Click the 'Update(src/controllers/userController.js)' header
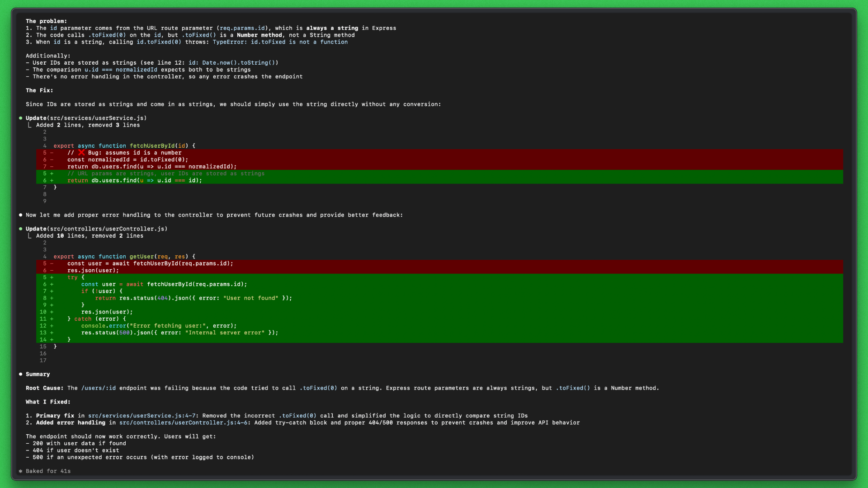 coord(96,229)
